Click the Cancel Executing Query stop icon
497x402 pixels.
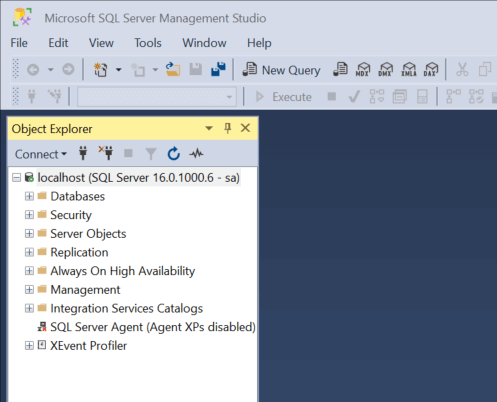click(x=332, y=97)
